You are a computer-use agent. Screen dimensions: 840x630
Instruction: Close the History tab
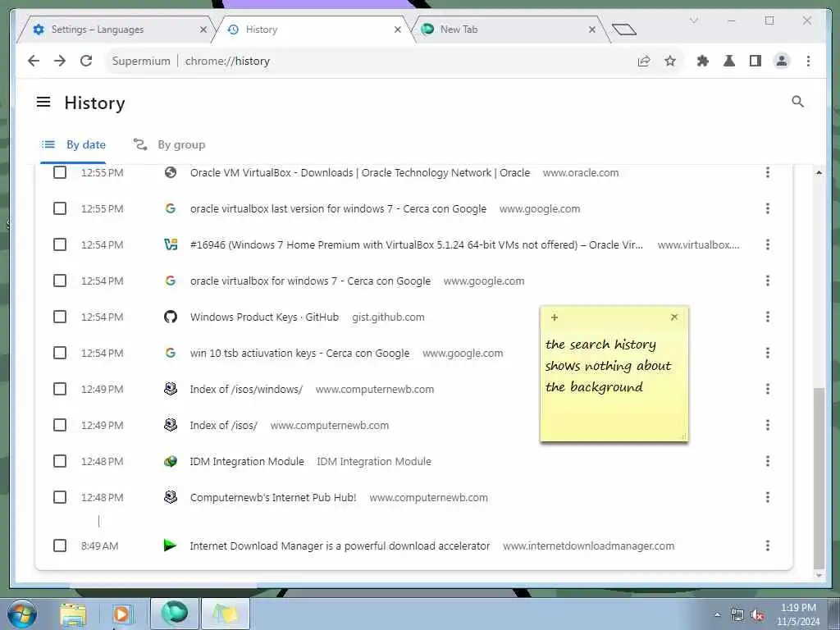[398, 30]
